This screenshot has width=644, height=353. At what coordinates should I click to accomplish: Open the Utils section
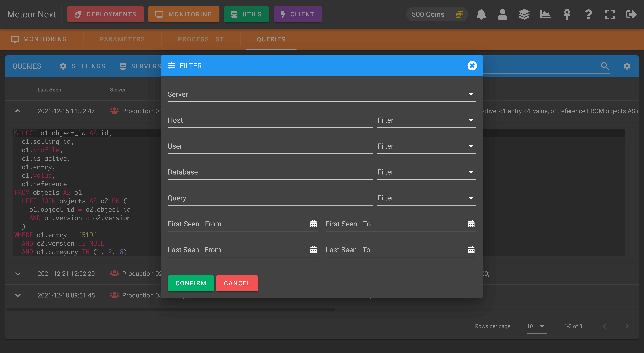(x=247, y=14)
